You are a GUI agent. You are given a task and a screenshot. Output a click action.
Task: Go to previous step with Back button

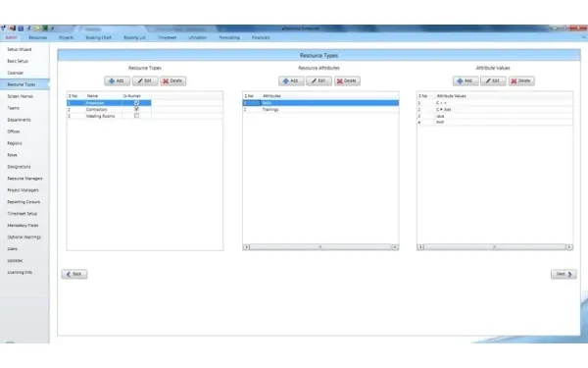pyautogui.click(x=74, y=274)
